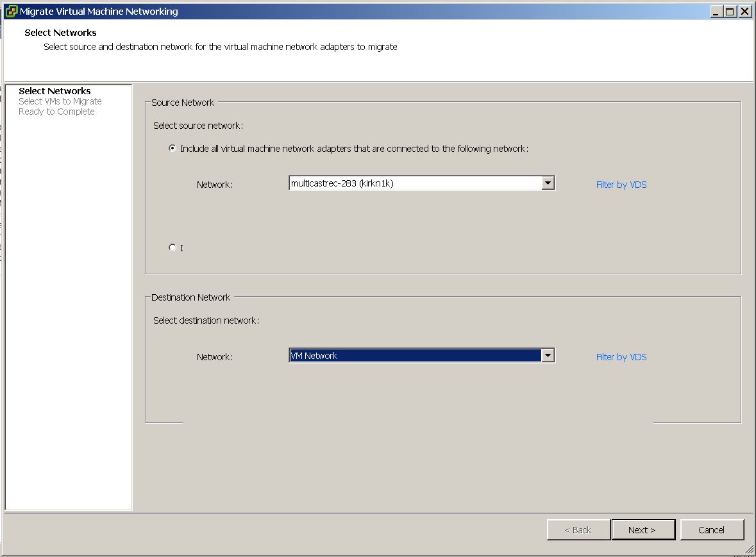756x557 pixels.
Task: Click the 'Network:' label in Destination Network group
Action: click(x=215, y=357)
